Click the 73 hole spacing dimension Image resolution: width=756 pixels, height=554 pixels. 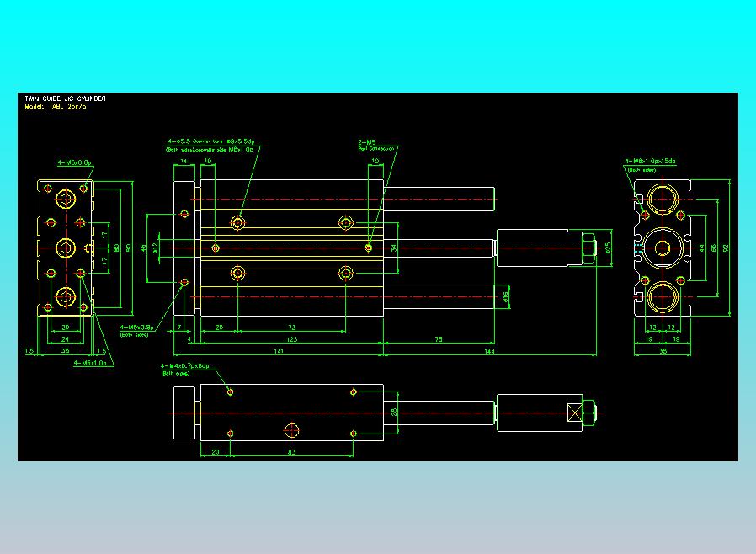291,328
